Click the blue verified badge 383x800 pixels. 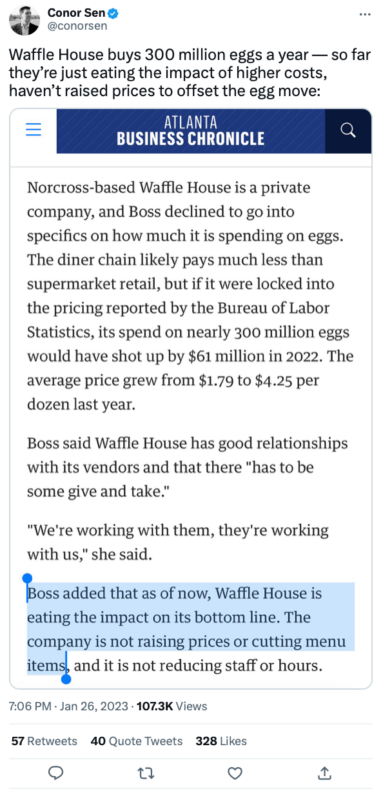pos(113,13)
